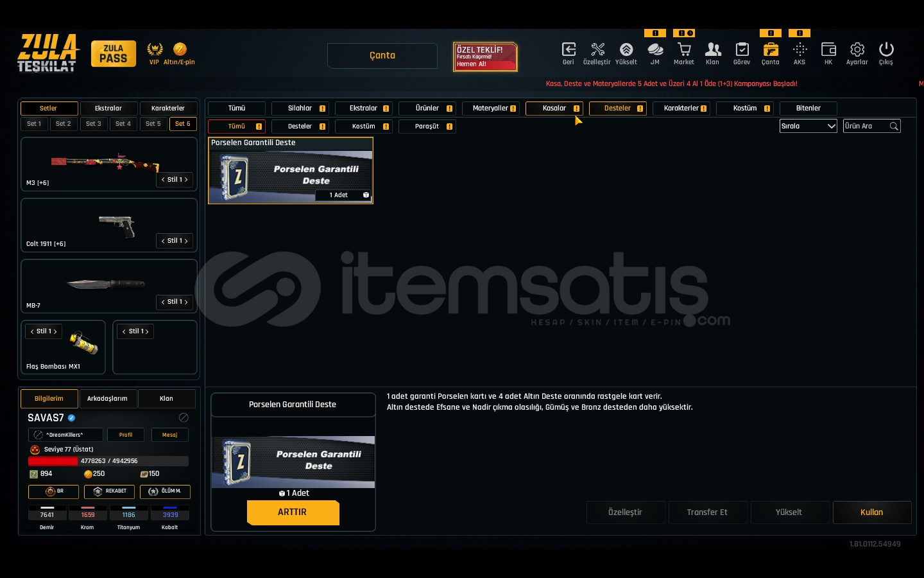Open the Bitenler inventory category
The image size is (924, 578).
tap(808, 109)
